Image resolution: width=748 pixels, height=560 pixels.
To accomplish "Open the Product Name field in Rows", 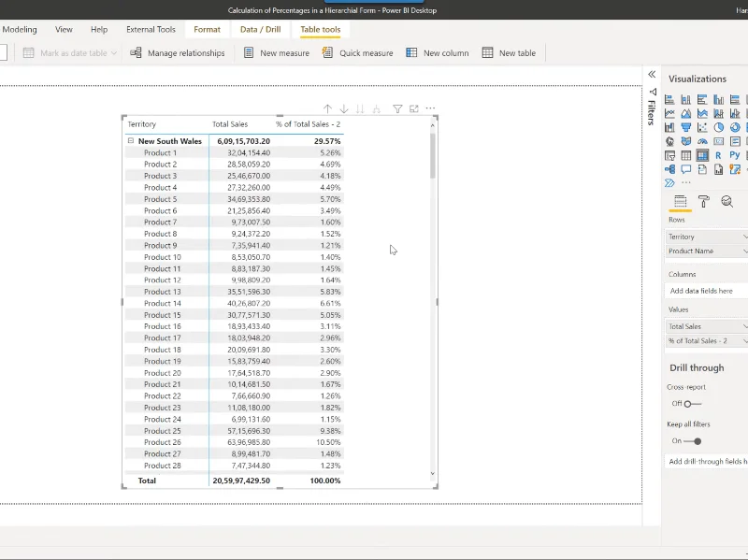I will tap(706, 251).
